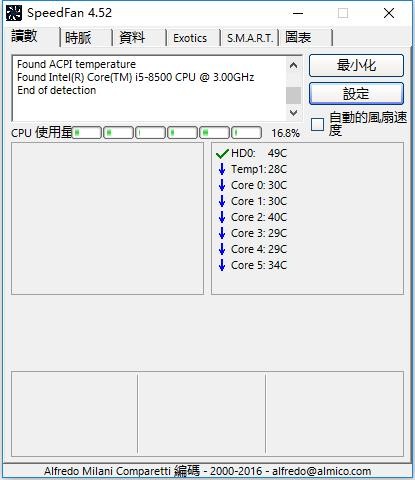Click the 最小化 button
415x480 pixels.
tap(356, 66)
